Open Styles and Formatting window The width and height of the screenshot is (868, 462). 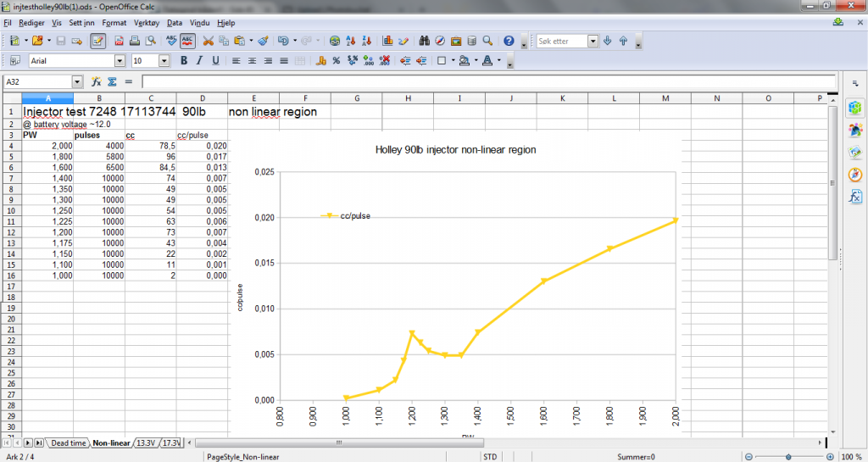(x=15, y=61)
